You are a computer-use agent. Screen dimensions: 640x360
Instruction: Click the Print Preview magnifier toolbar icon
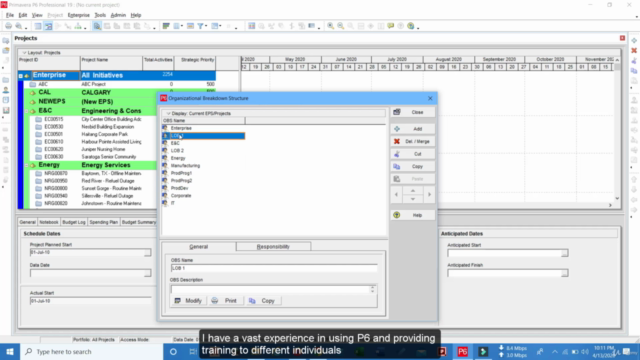pyautogui.click(x=19, y=26)
